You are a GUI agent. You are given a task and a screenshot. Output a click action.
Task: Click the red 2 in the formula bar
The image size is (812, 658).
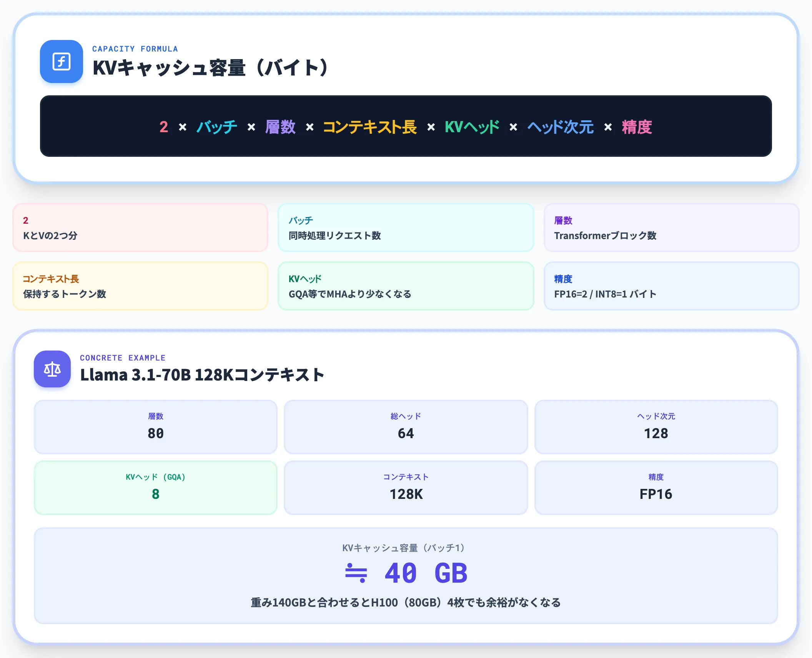(164, 127)
